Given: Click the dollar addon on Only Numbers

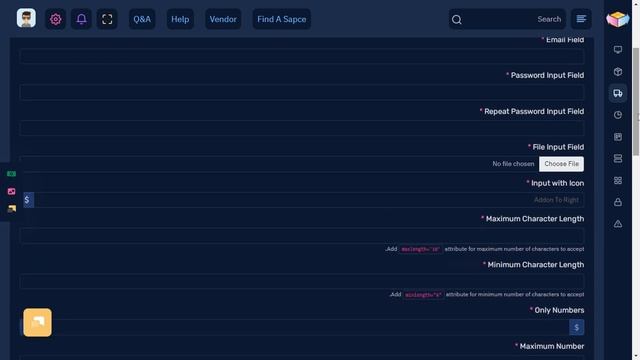Looking at the screenshot, I should pyautogui.click(x=577, y=327).
